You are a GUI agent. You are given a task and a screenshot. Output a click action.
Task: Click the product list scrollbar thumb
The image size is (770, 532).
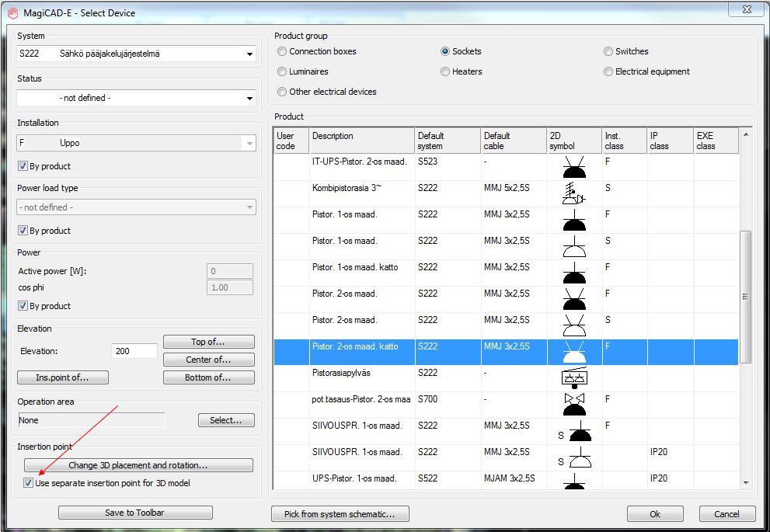(x=745, y=297)
